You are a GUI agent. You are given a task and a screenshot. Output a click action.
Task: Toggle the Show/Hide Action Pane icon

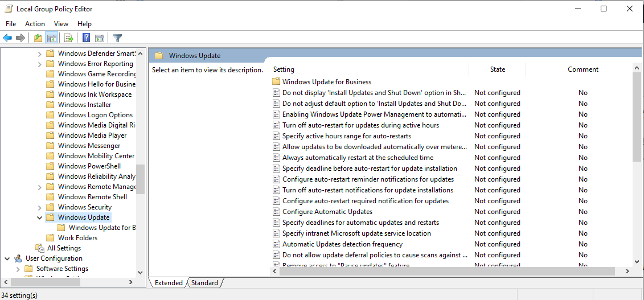(100, 38)
